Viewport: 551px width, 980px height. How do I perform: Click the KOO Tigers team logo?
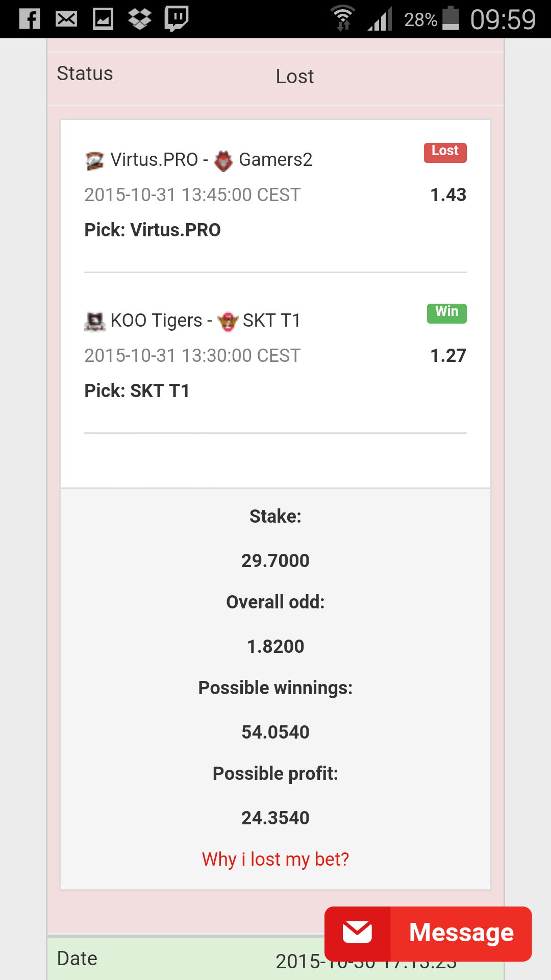tap(94, 322)
